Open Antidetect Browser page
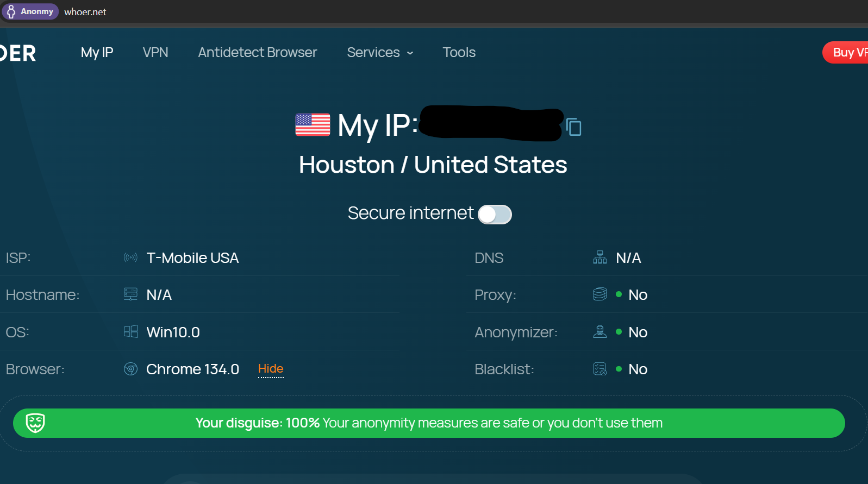This screenshot has height=484, width=868. [257, 53]
